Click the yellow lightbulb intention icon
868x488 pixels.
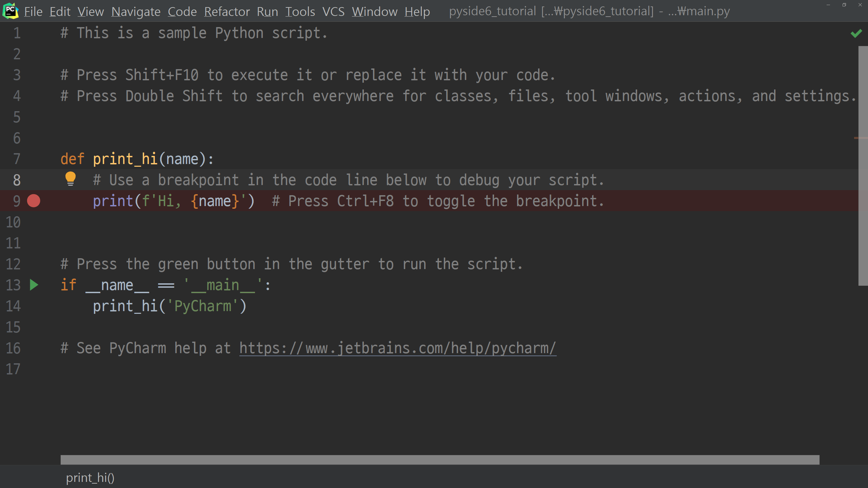70,179
